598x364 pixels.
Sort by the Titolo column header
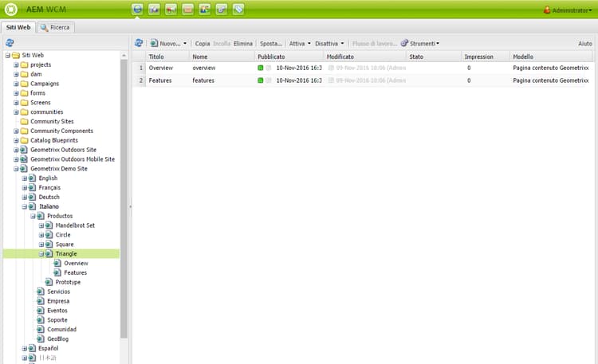pos(167,57)
